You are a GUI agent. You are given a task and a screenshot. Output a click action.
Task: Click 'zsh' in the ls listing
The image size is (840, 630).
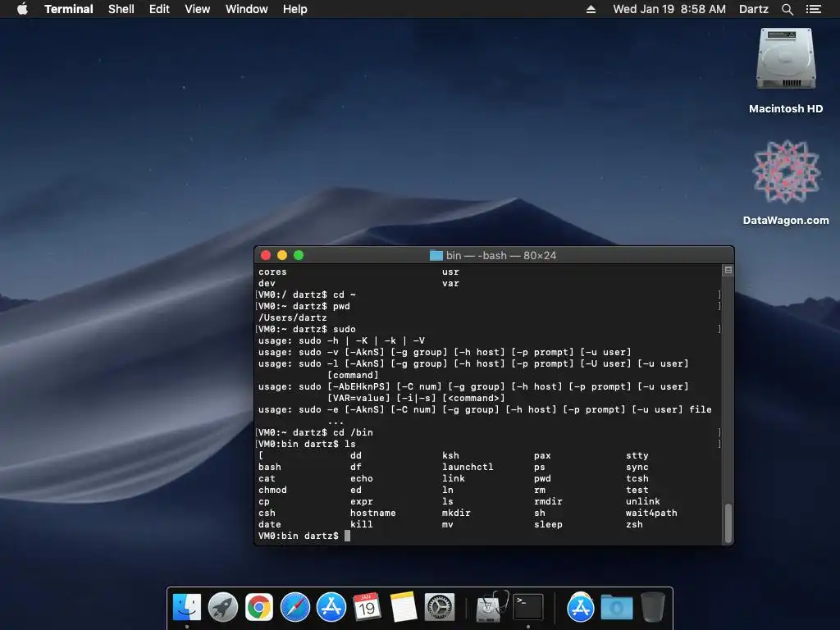[634, 524]
